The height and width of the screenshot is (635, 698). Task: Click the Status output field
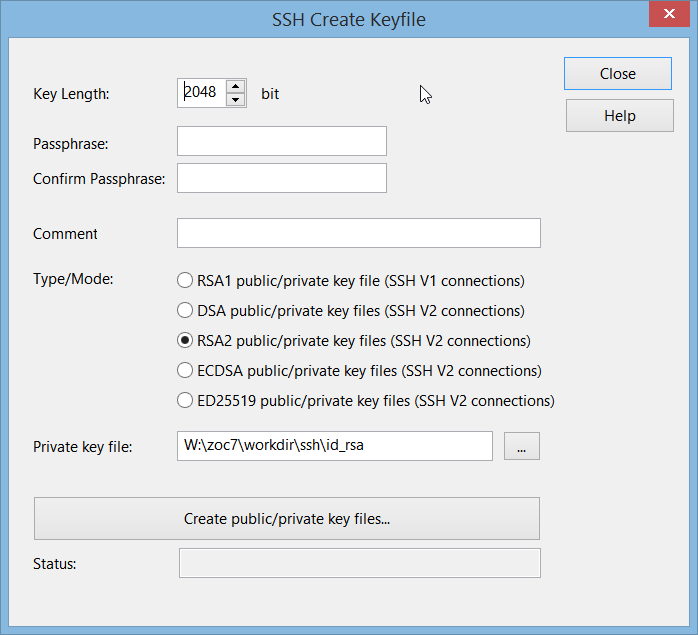(359, 563)
